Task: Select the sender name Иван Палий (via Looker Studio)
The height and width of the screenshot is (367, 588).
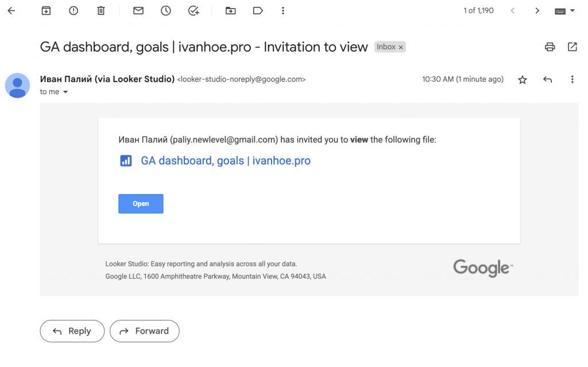Action: pyautogui.click(x=107, y=79)
